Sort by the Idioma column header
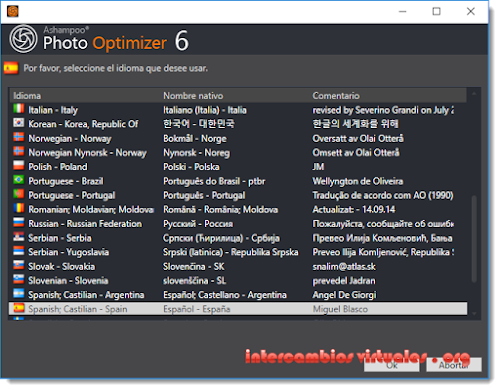Screen dimensions: 500x390 (27, 96)
